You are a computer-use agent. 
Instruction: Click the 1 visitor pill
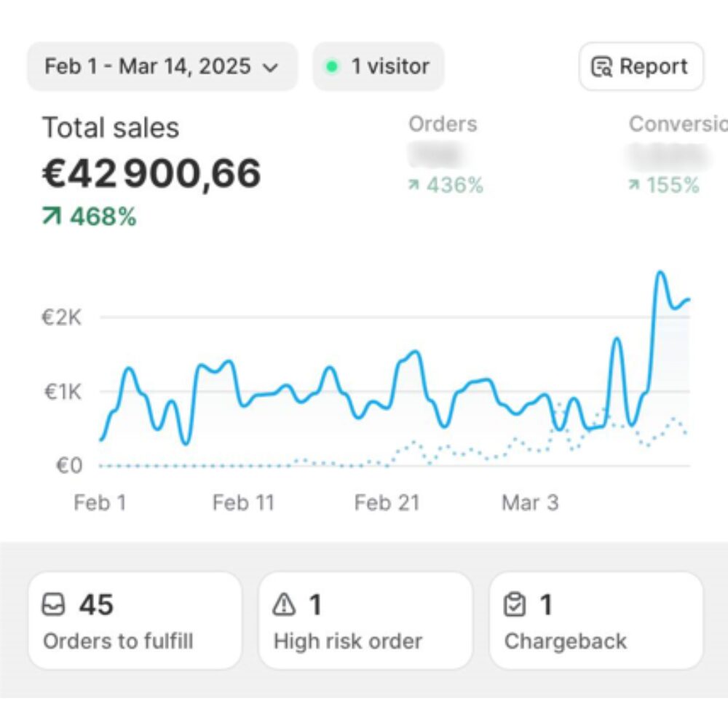379,67
